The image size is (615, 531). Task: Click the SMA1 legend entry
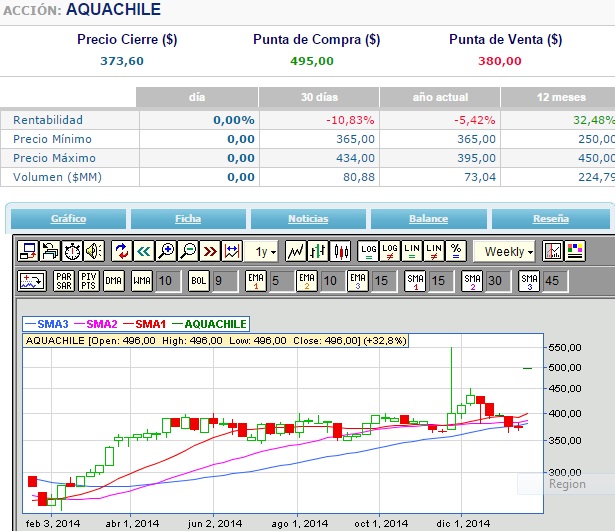coord(144,324)
